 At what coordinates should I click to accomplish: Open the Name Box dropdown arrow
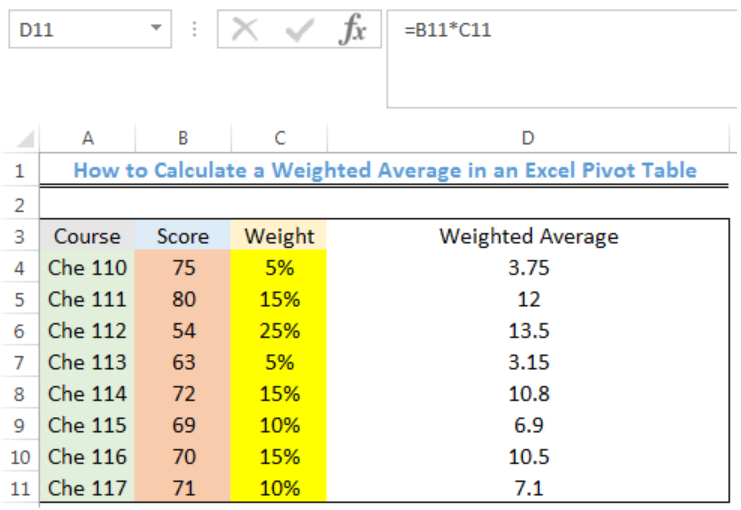[x=156, y=28]
